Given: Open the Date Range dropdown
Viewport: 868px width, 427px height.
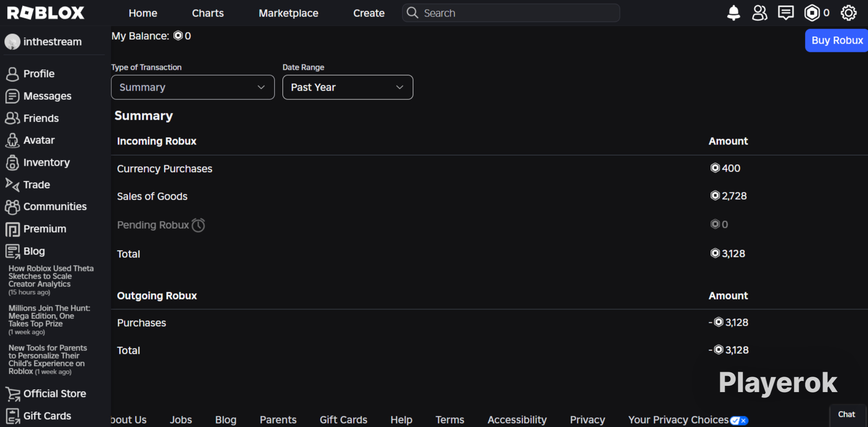Looking at the screenshot, I should pos(348,87).
